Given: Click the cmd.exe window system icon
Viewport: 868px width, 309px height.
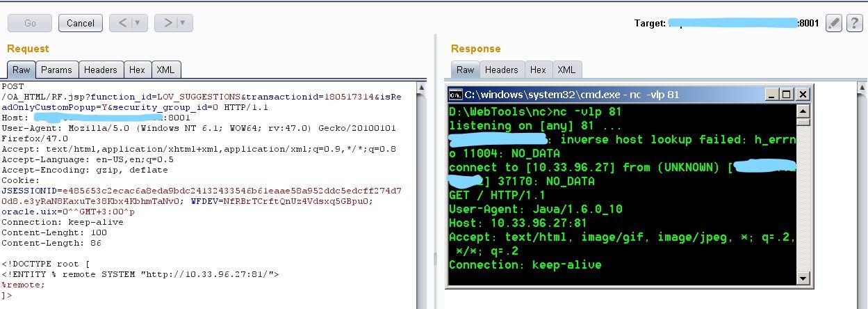Looking at the screenshot, I should pos(456,94).
